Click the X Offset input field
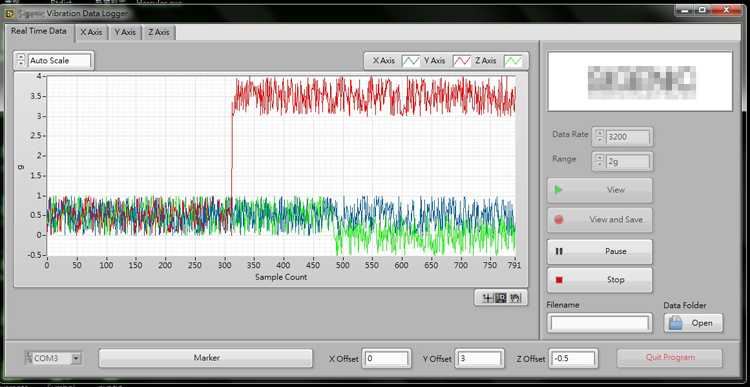 click(x=386, y=358)
